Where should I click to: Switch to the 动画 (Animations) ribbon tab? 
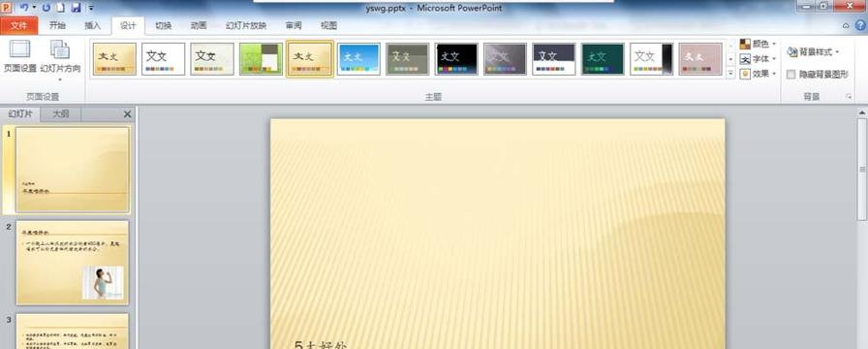point(199,25)
